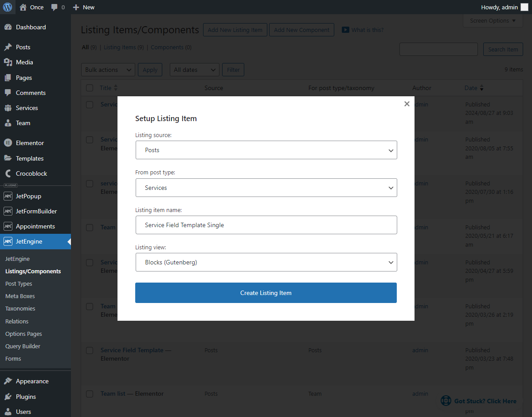This screenshot has height=417, width=532.
Task: Switch to the Components (0) tab
Action: tap(171, 47)
